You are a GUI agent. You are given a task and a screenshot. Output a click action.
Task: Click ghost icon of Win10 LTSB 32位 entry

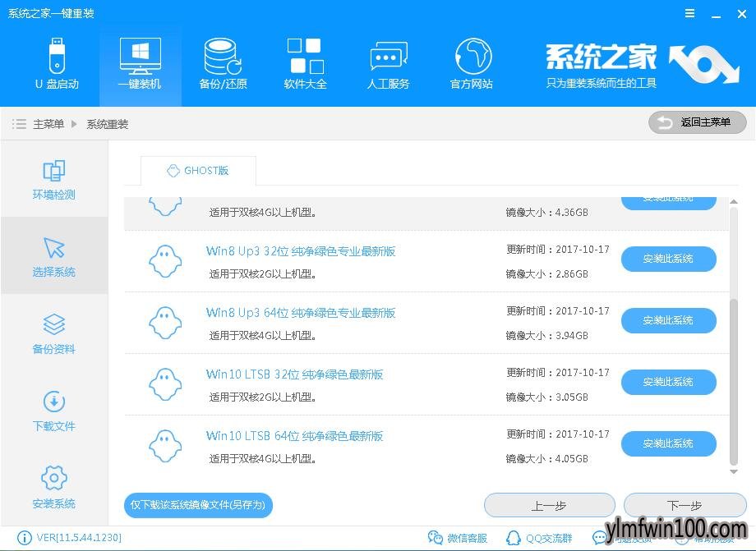tap(165, 385)
